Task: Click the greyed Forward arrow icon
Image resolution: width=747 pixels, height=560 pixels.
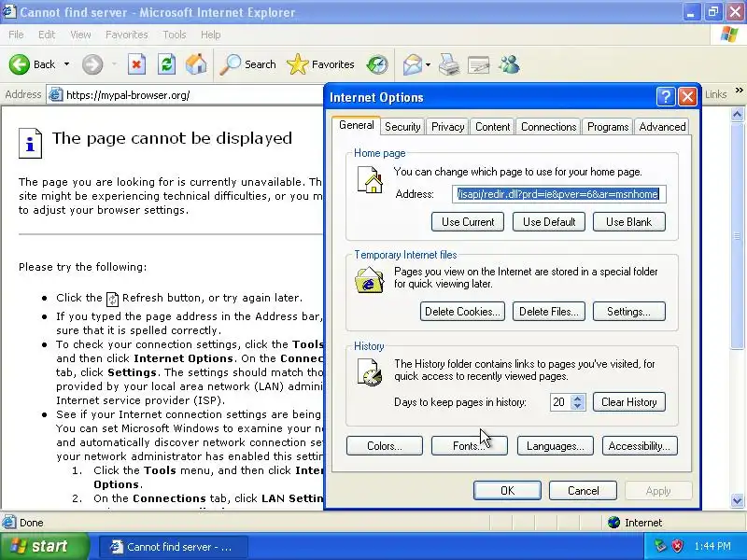Action: tap(92, 64)
